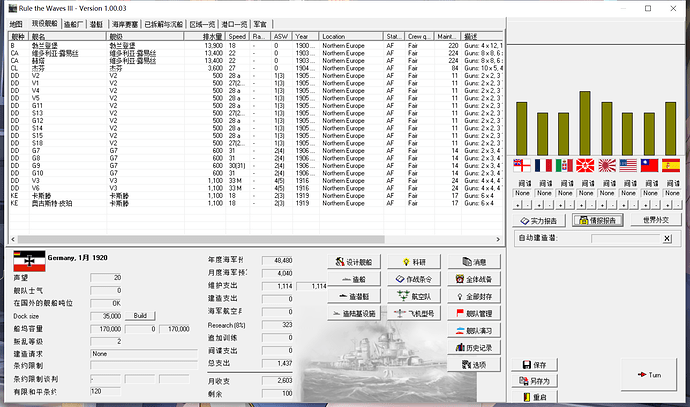This screenshot has width=690, height=407.
Task: Click the 造船 build ship button
Action: pyautogui.click(x=354, y=279)
